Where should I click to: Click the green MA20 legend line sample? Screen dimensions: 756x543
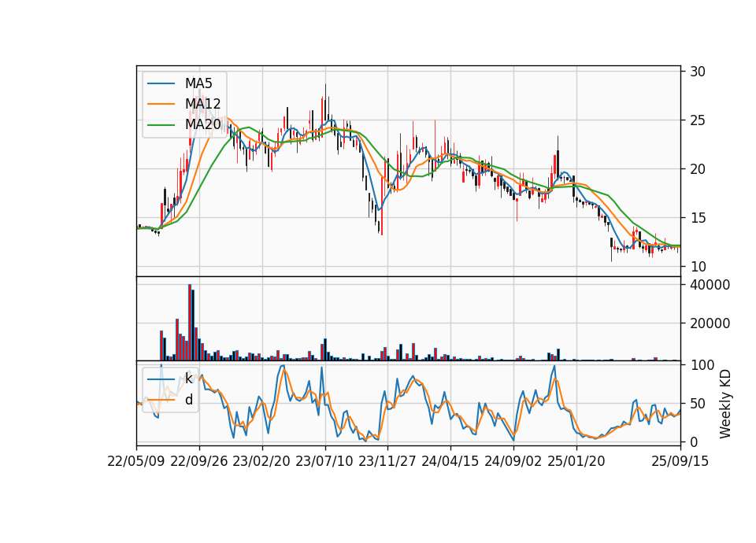tap(161, 124)
